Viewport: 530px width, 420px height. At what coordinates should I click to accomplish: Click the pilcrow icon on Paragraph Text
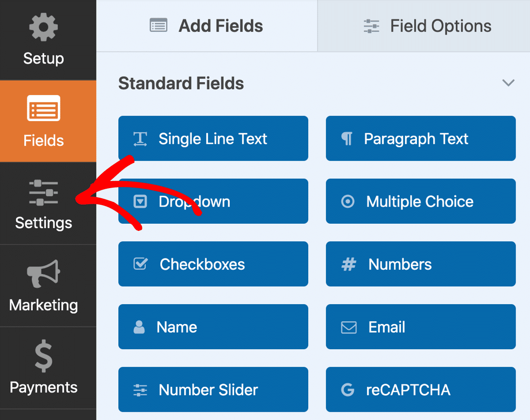(348, 138)
